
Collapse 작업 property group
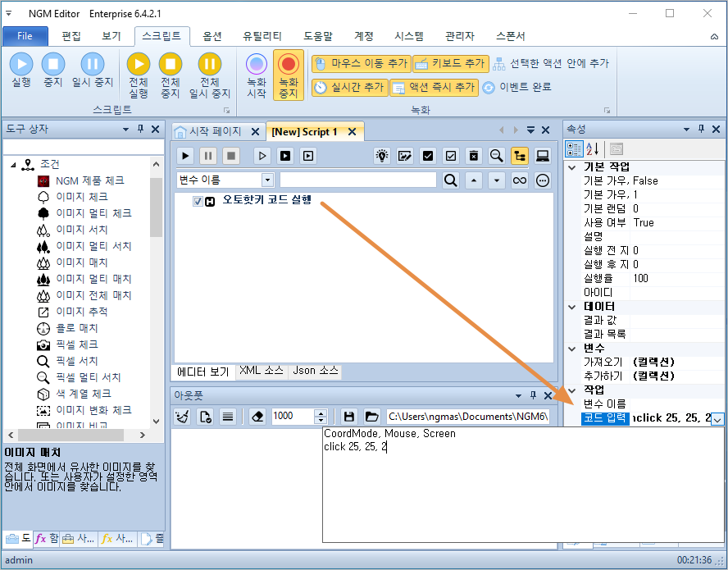click(572, 390)
